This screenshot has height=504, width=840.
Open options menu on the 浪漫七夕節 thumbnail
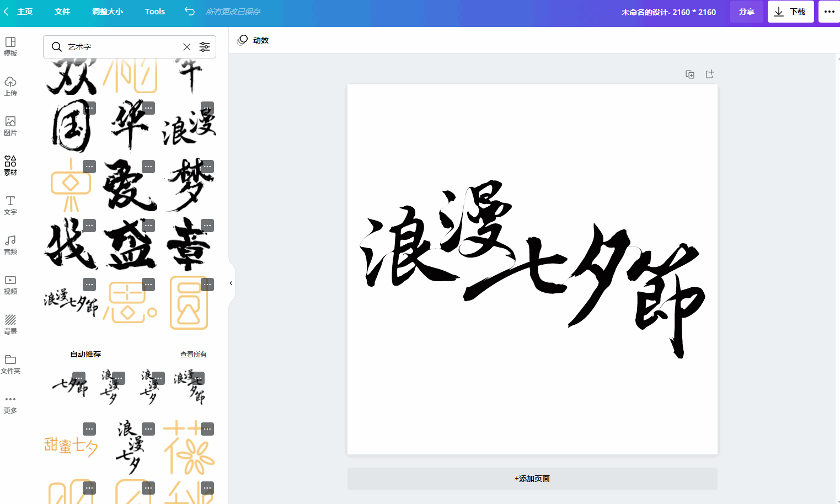(x=89, y=285)
